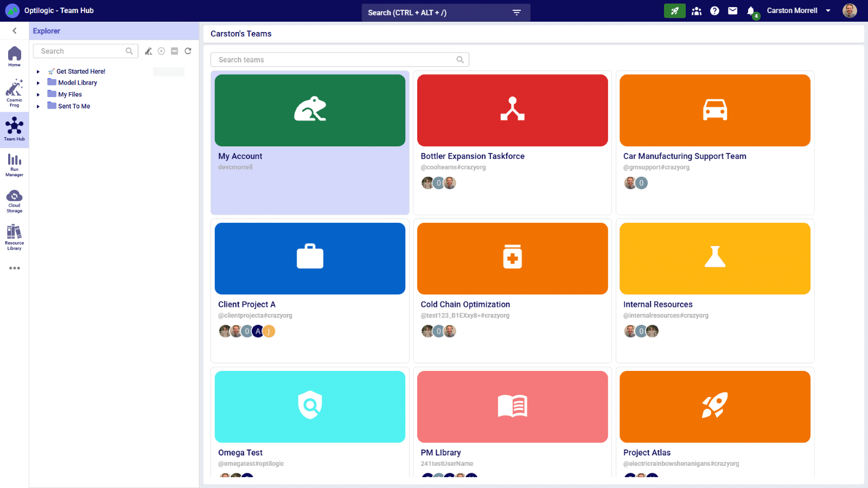868x488 pixels.
Task: Open the mail messages icon
Action: click(x=732, y=11)
